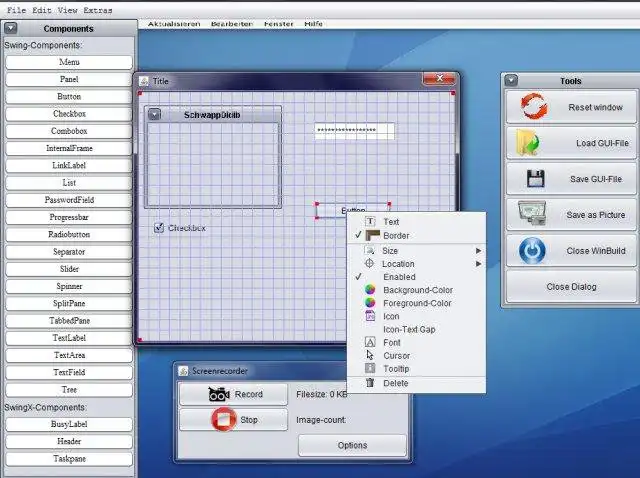Click the Java icon in Screenrecorder title bar
The image size is (640, 478).
click(184, 371)
